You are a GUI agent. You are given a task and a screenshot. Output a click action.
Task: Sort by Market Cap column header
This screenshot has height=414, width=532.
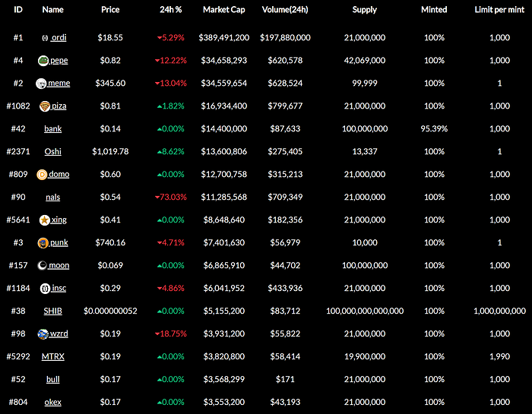point(223,10)
